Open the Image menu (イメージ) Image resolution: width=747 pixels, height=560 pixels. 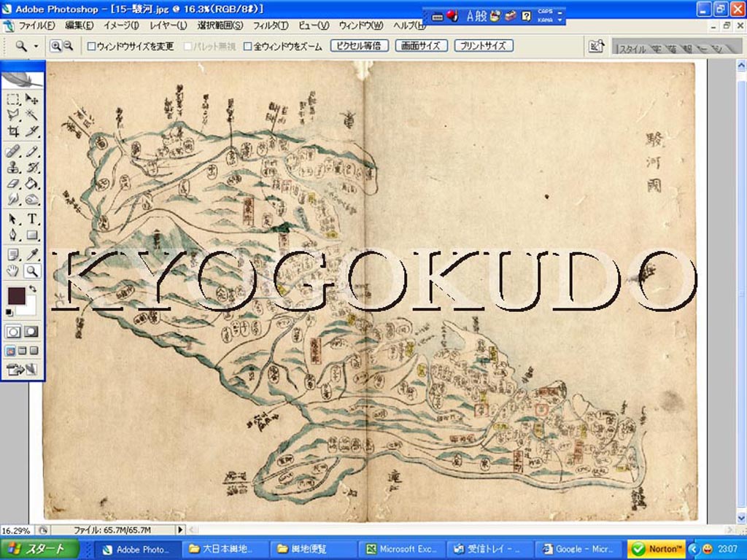[121, 26]
